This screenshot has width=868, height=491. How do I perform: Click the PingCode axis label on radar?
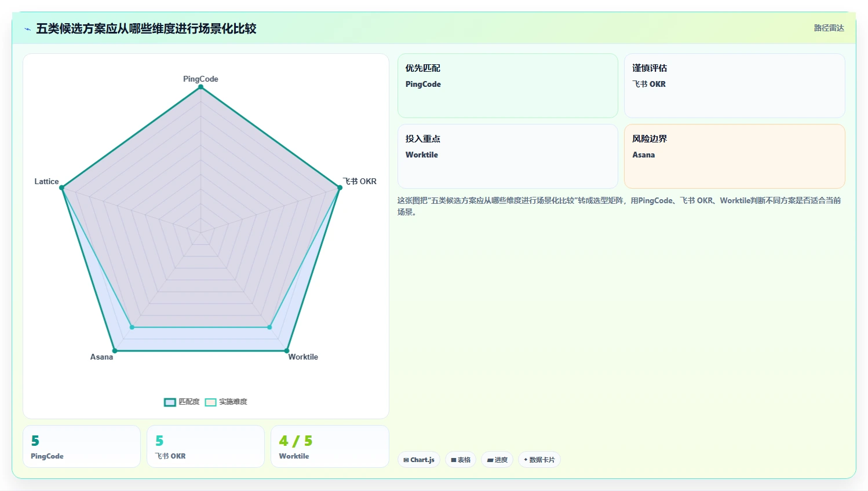[200, 79]
